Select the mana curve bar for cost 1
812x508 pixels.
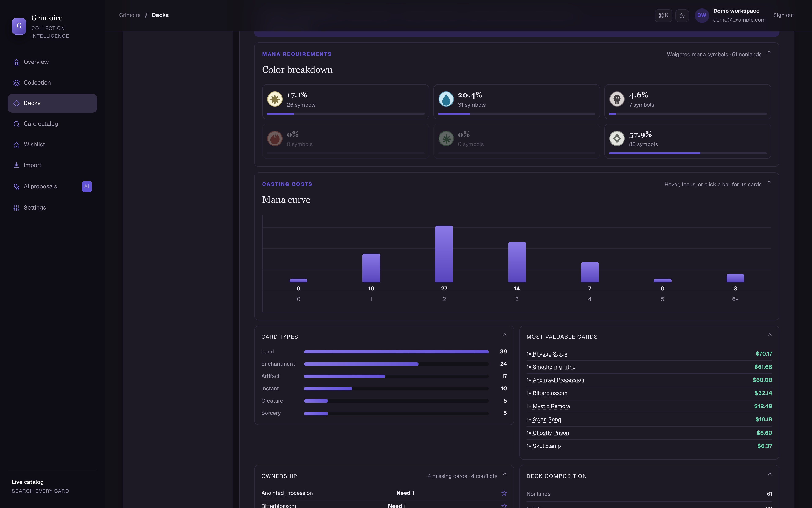(x=371, y=268)
